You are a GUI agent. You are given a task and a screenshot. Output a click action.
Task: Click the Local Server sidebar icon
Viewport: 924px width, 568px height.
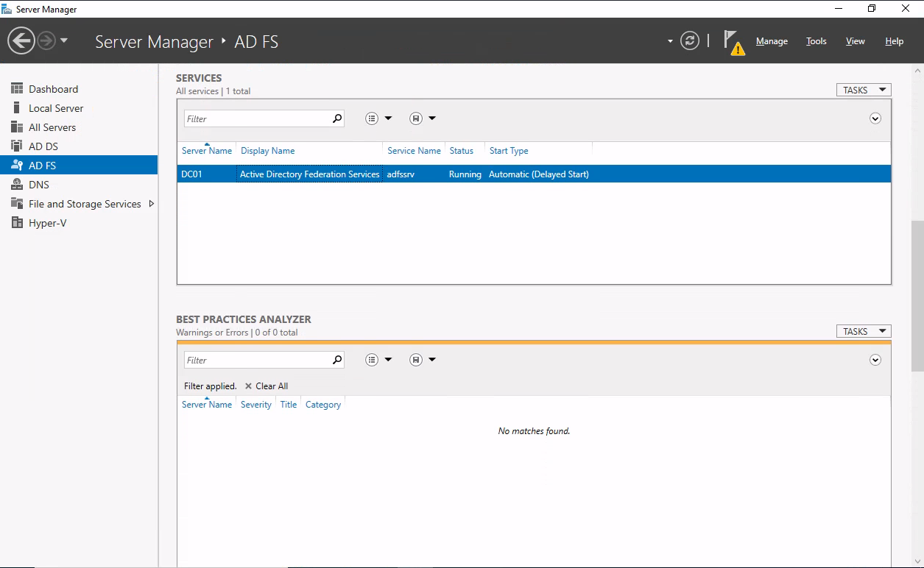pyautogui.click(x=17, y=107)
